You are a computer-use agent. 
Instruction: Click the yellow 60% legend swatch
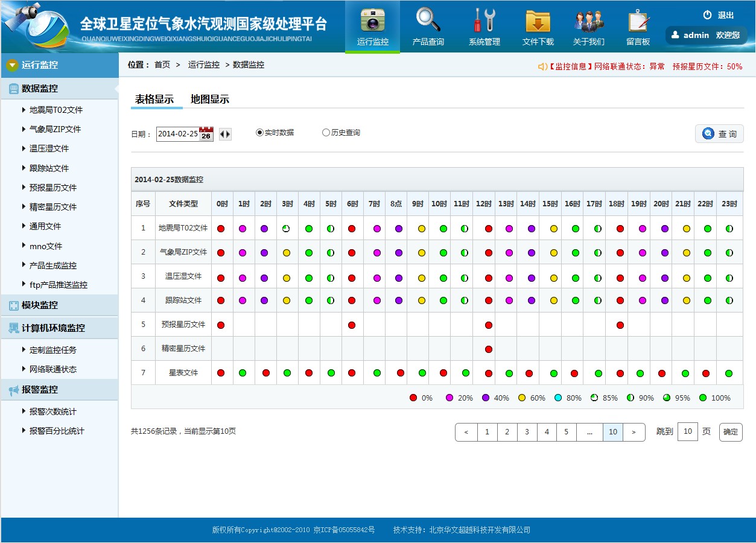(522, 398)
